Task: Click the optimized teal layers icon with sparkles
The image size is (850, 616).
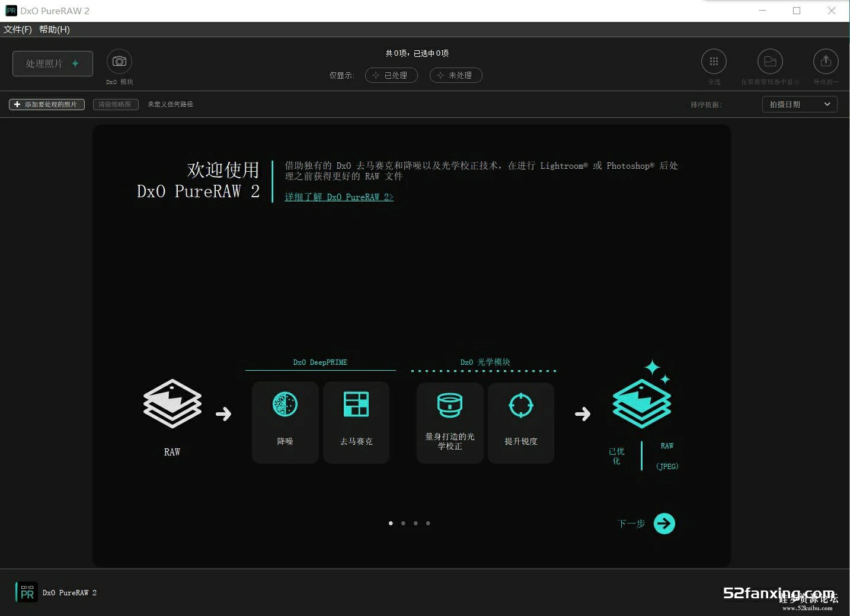Action: coord(643,394)
